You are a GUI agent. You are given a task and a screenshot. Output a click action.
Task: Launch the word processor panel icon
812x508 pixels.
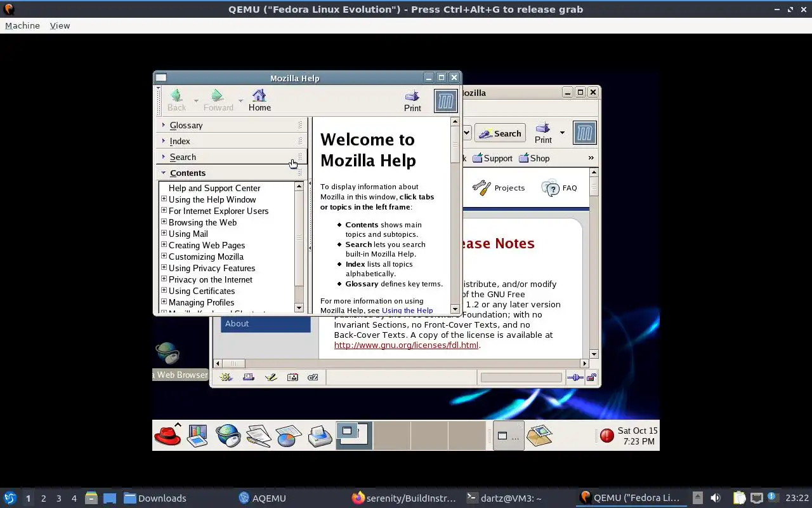[x=258, y=436]
